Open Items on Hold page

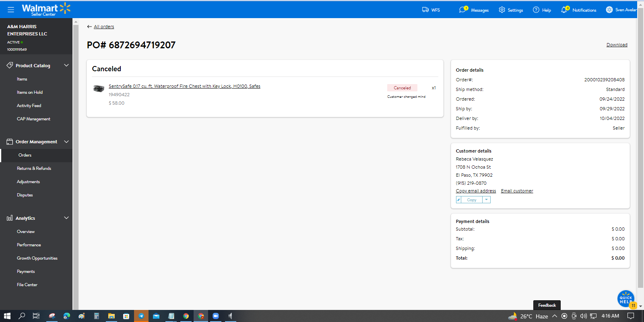click(30, 93)
